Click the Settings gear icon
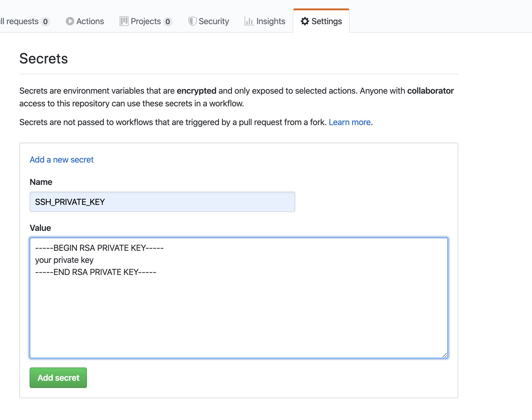Screen dimensions: 532x420 click(305, 21)
